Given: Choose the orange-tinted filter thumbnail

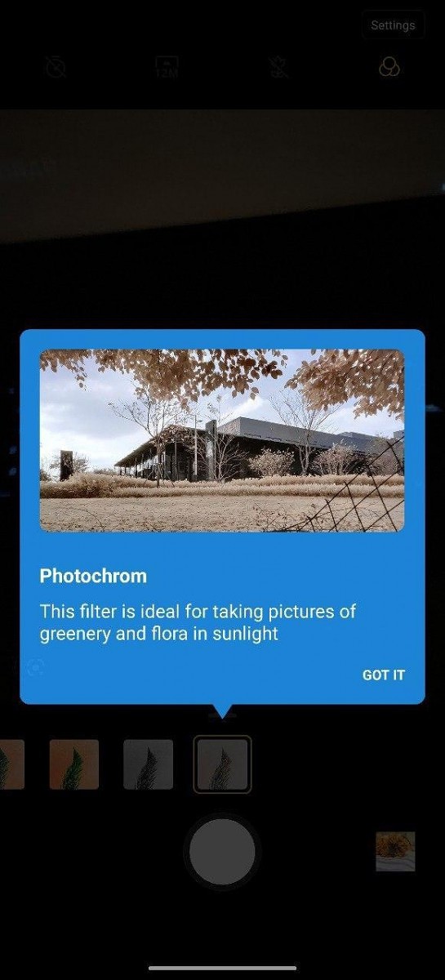Looking at the screenshot, I should [74, 764].
